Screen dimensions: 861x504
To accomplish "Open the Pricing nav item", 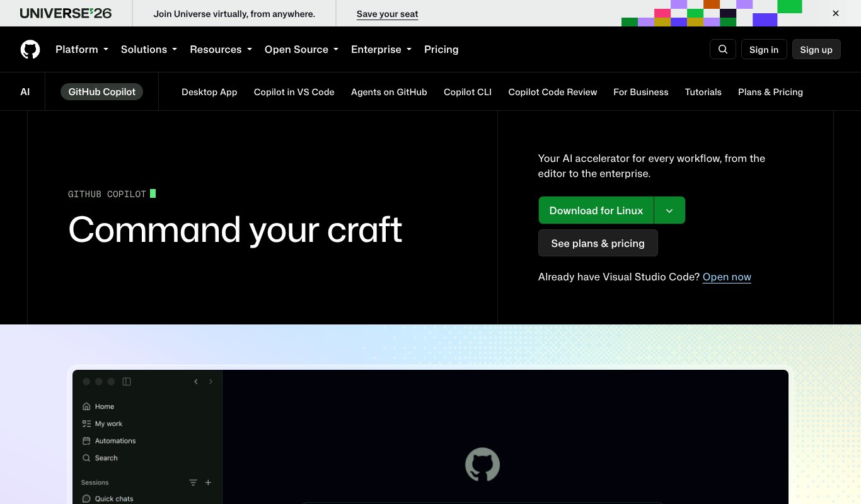I will pos(441,49).
